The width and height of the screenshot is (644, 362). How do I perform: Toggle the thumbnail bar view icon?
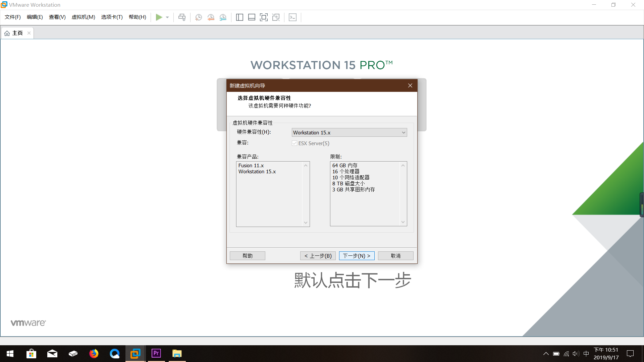[x=252, y=17]
